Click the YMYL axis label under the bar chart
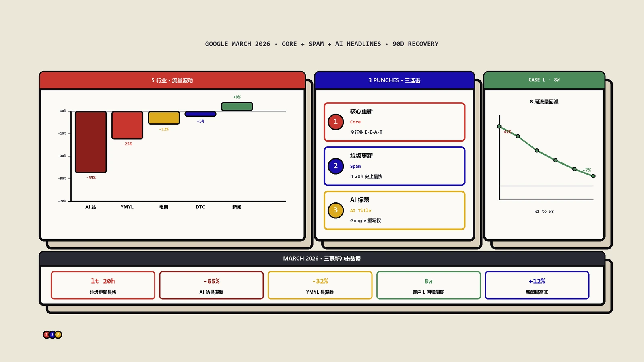 [127, 207]
